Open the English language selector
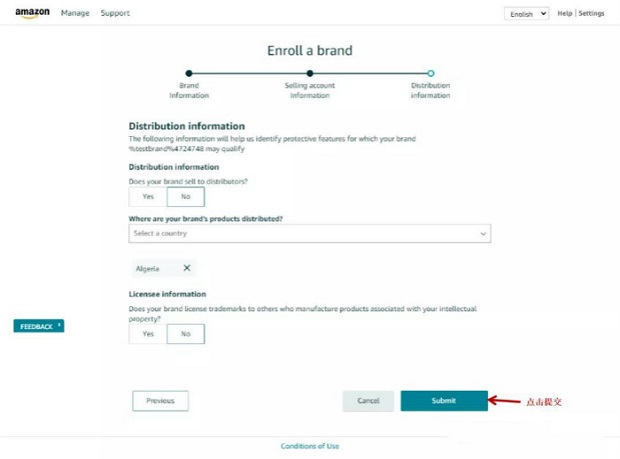Screen dimensions: 620x459 [x=527, y=14]
